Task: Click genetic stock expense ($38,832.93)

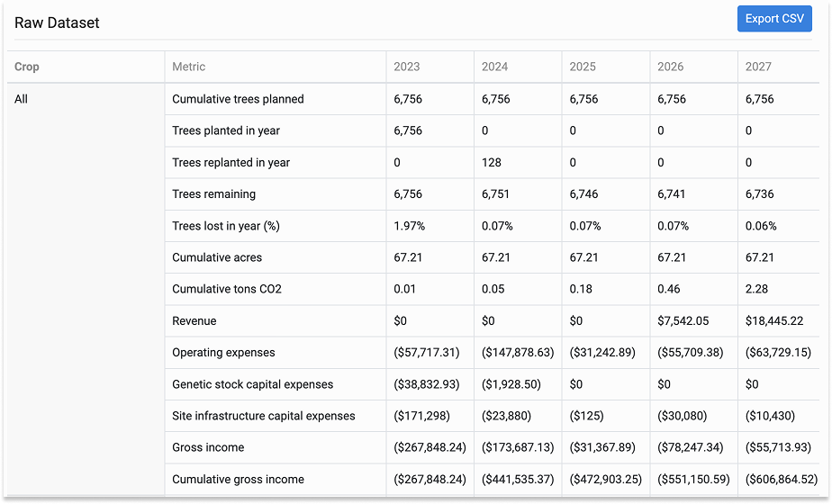Action: pos(426,384)
